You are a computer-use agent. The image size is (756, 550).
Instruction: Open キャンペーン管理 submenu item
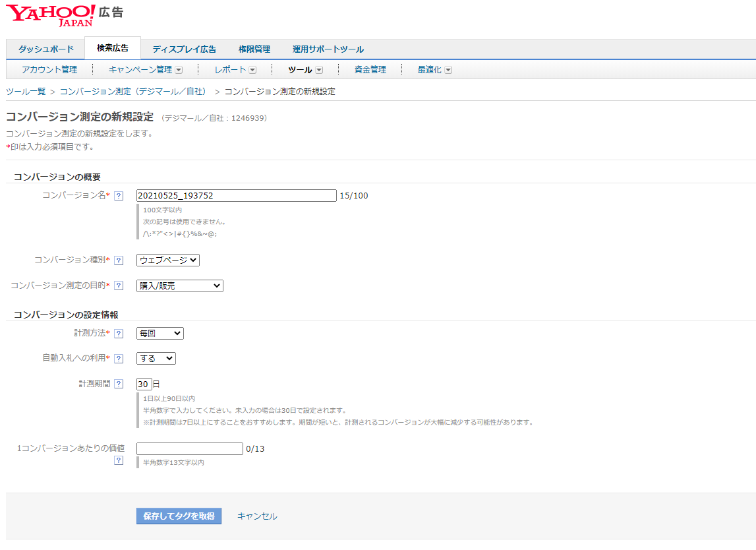pos(140,70)
